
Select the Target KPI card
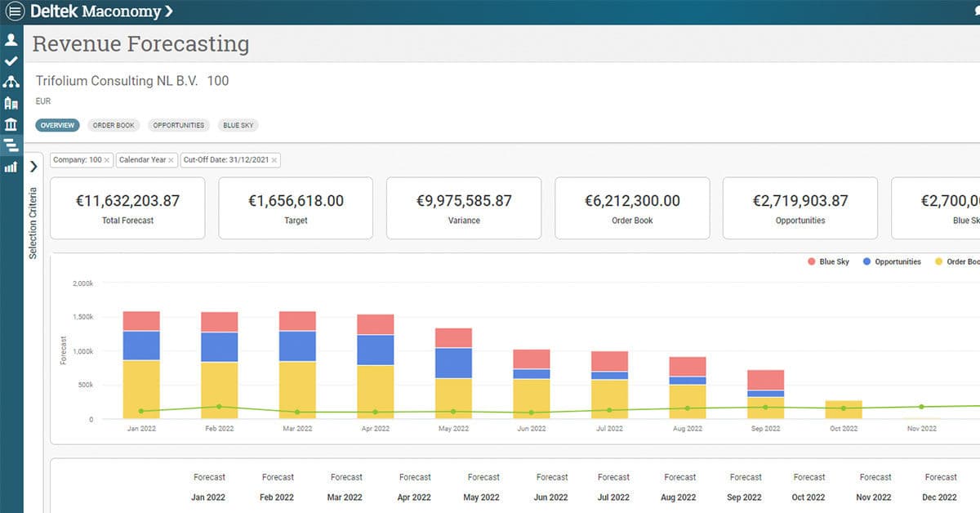coord(296,208)
